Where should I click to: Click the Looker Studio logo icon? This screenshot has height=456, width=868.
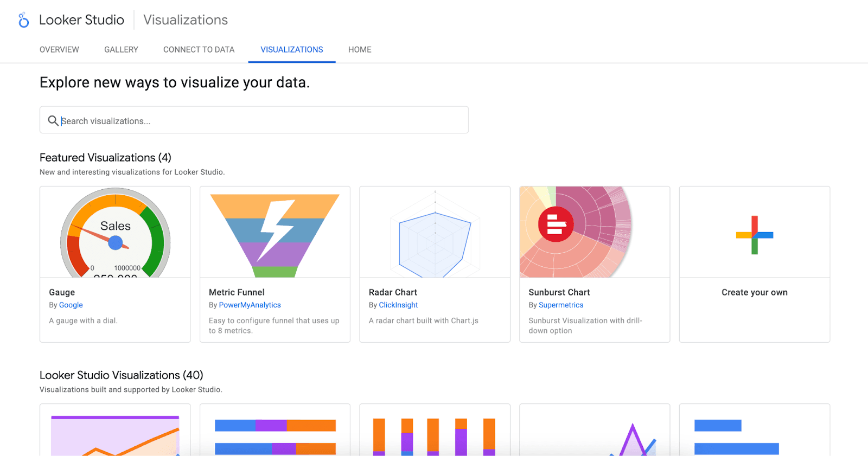coord(23,20)
